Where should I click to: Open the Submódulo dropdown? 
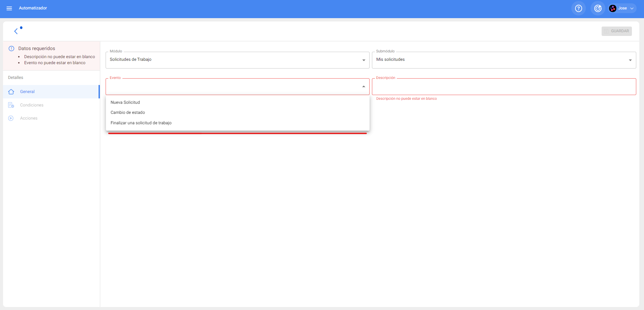[x=503, y=60]
